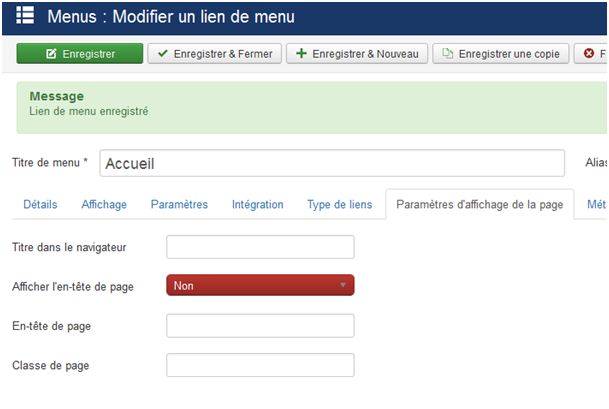Click the menu list icon in header
609x409 pixels.
(25, 15)
